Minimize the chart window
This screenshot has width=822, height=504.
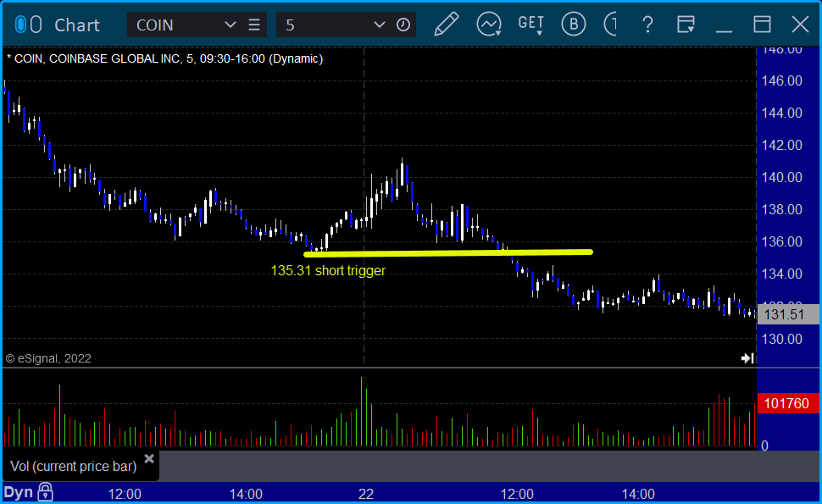(724, 31)
